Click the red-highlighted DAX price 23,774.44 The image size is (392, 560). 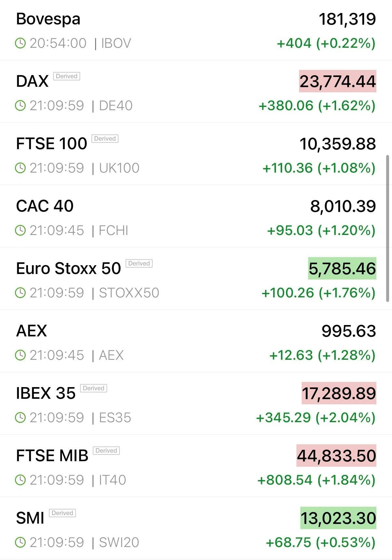point(337,81)
